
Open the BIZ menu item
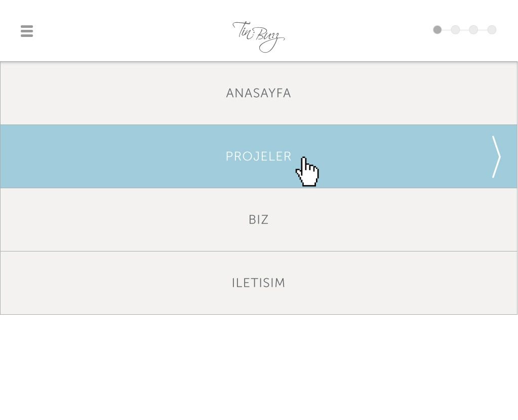(258, 220)
